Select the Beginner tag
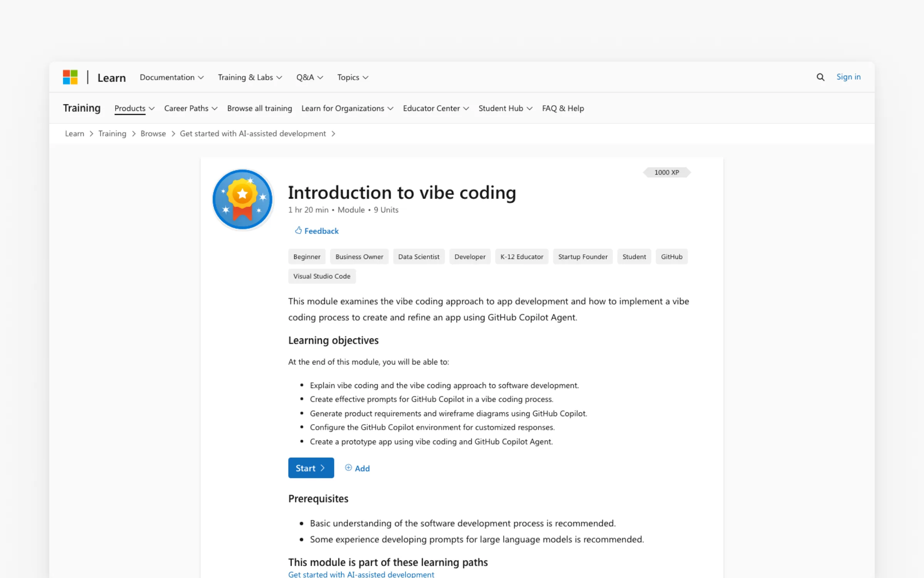The image size is (924, 578). (307, 257)
